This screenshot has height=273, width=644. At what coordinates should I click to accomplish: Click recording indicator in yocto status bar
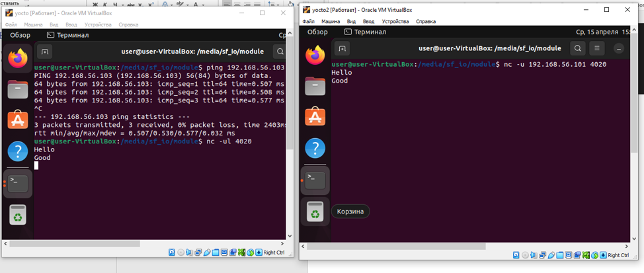(x=233, y=252)
